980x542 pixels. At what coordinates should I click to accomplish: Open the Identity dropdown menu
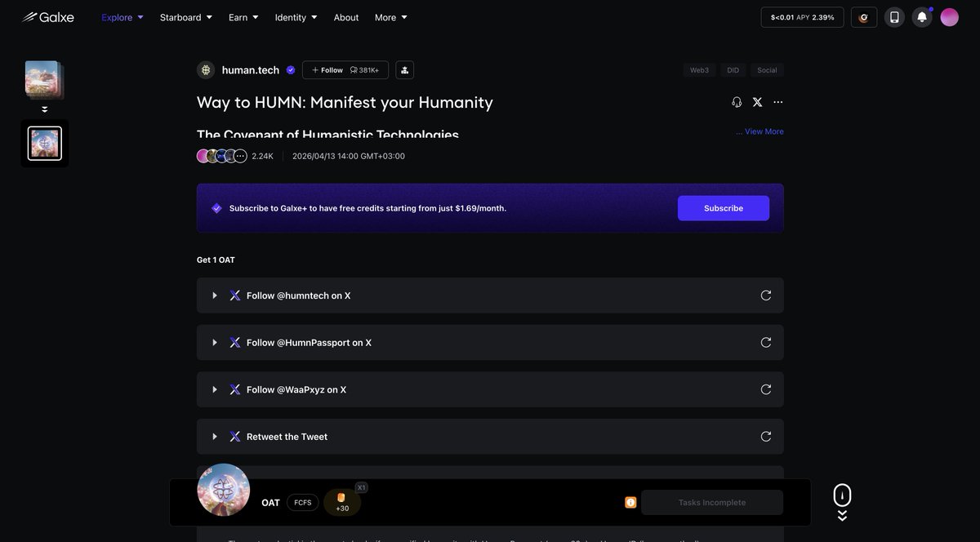tap(296, 17)
